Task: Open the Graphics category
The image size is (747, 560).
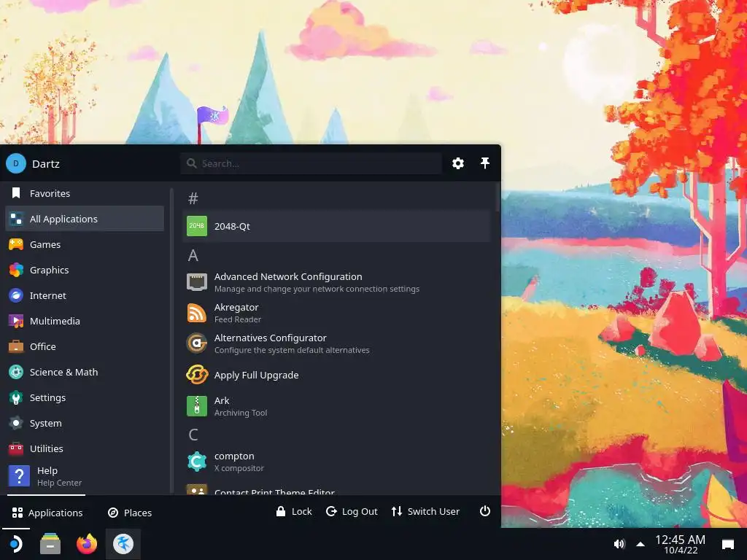Action: [85, 270]
